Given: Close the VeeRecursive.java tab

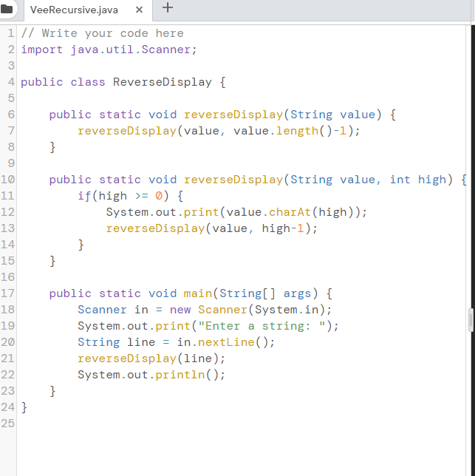Looking at the screenshot, I should pos(139,10).
